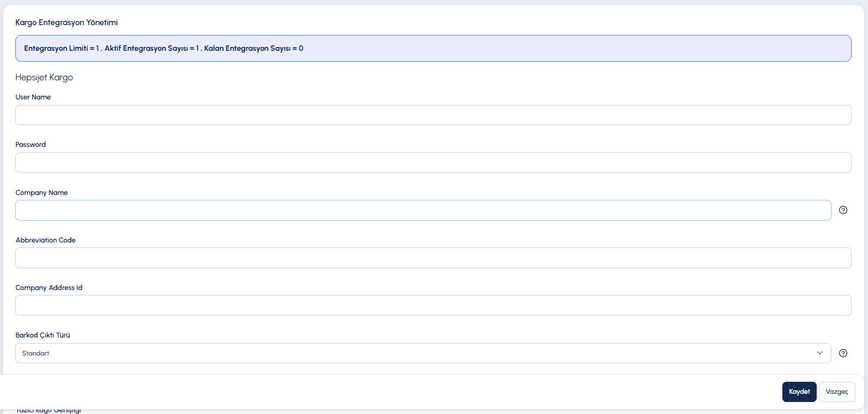Click the Kargo Entegrasyon Yönetimi title
The height and width of the screenshot is (414, 868).
(x=67, y=22)
